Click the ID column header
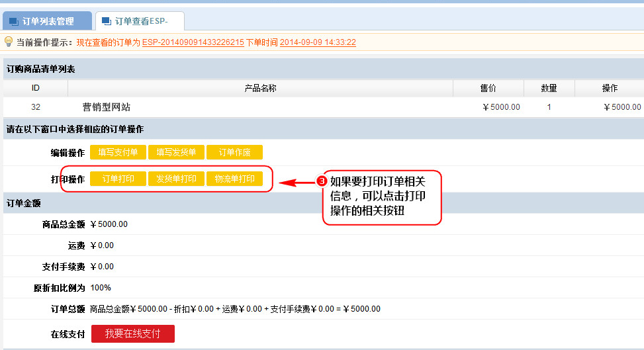 (x=36, y=88)
